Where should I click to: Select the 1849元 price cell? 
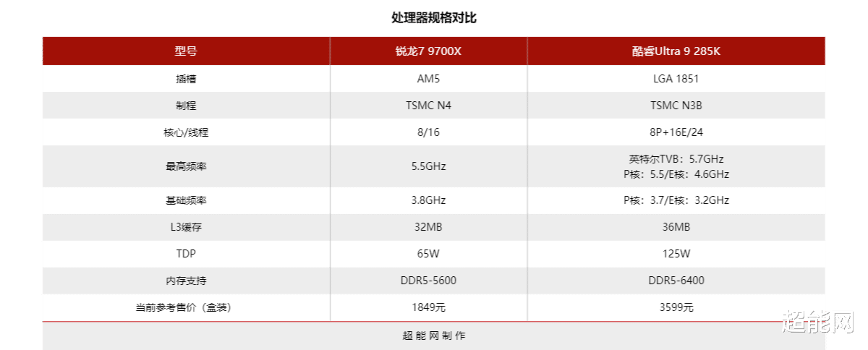[x=428, y=307]
